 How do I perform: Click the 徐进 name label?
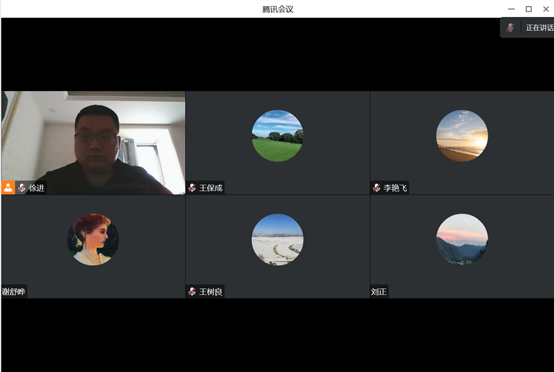pos(36,188)
